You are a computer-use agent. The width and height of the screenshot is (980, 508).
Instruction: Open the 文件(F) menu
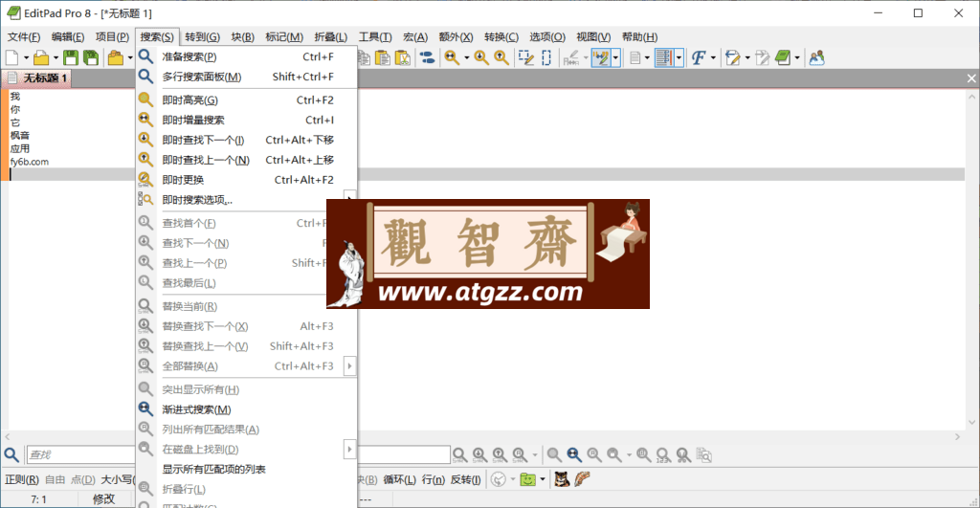click(24, 37)
